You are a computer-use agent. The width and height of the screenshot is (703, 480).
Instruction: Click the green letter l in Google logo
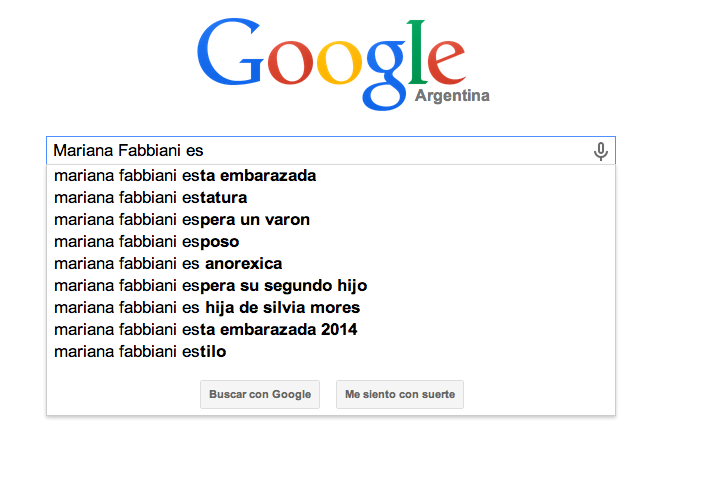click(x=418, y=52)
